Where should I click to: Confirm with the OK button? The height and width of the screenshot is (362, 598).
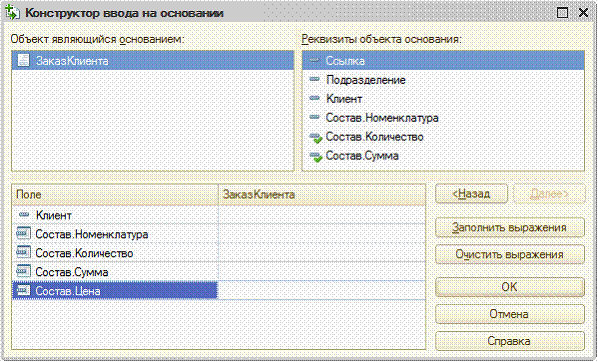510,287
